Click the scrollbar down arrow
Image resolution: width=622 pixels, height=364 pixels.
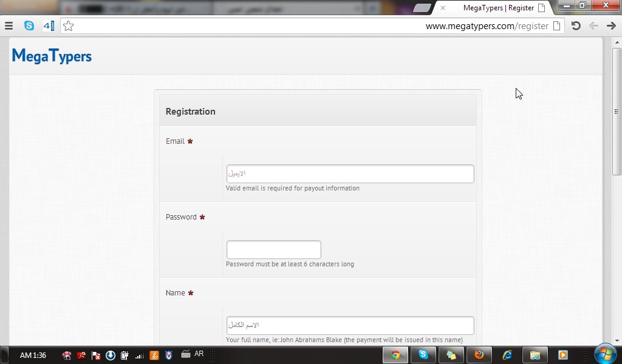pyautogui.click(x=617, y=340)
